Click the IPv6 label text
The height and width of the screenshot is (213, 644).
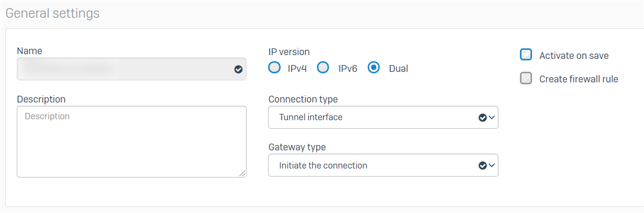348,68
